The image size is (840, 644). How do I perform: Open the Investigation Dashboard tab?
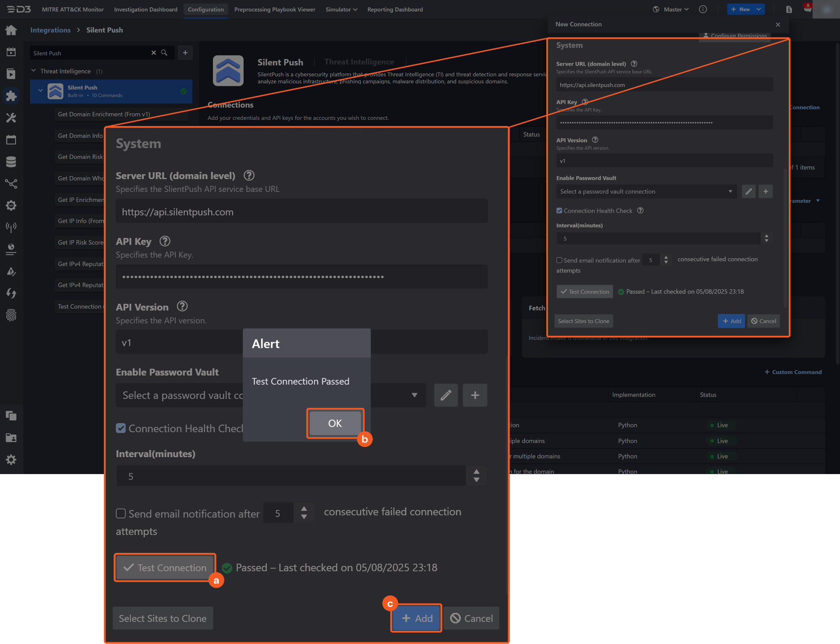(146, 9)
